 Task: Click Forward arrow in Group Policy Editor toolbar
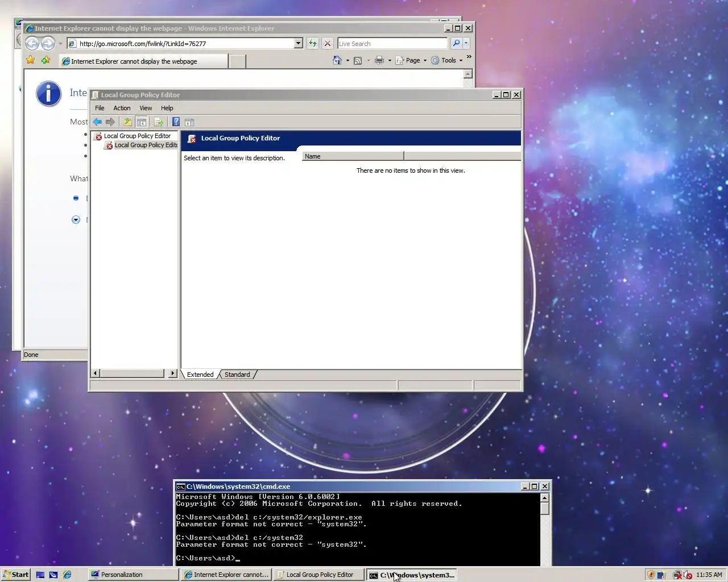pyautogui.click(x=110, y=122)
